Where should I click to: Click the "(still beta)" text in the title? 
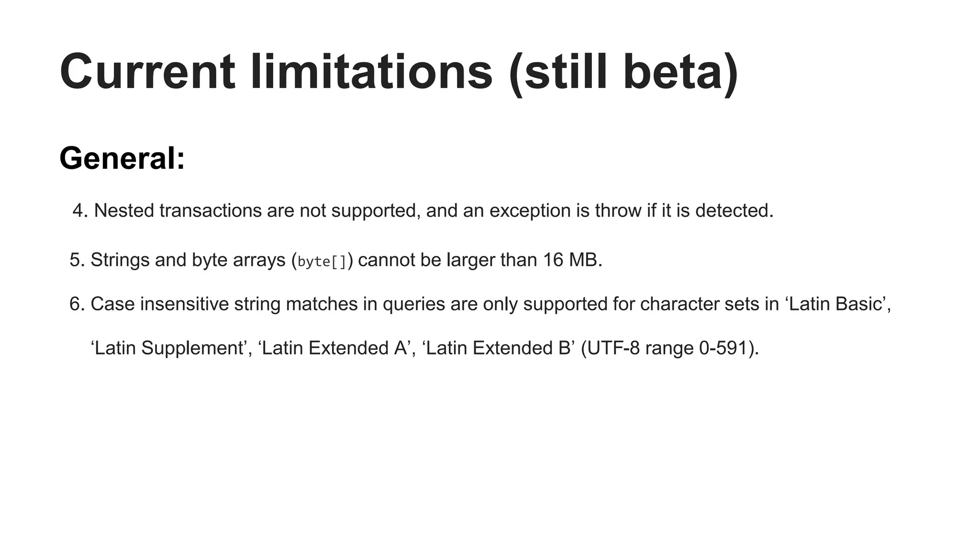point(623,72)
